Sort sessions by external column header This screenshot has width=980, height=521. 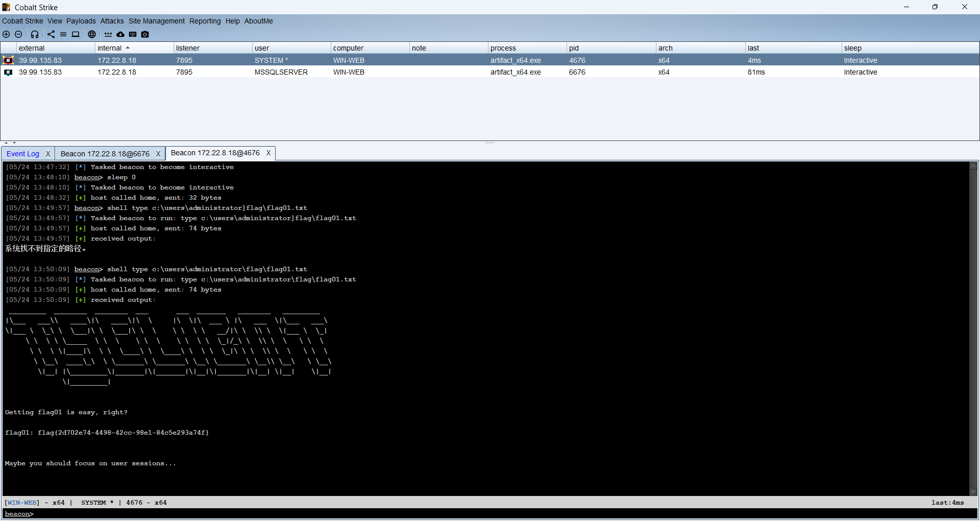56,48
